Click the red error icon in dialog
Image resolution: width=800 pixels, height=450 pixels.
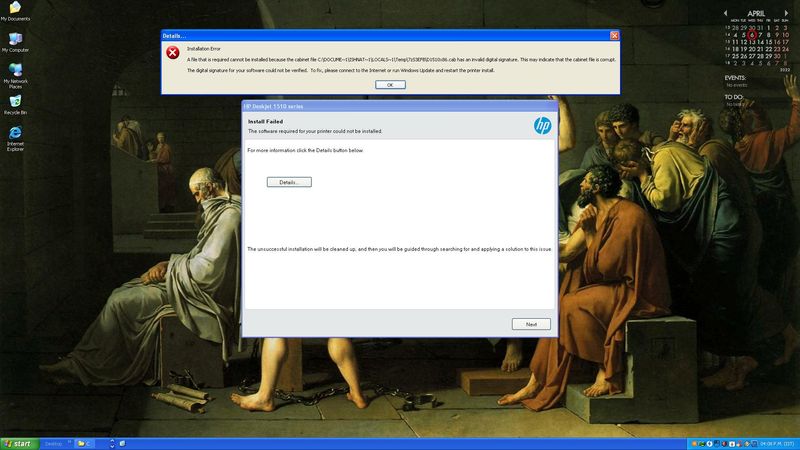pos(173,52)
